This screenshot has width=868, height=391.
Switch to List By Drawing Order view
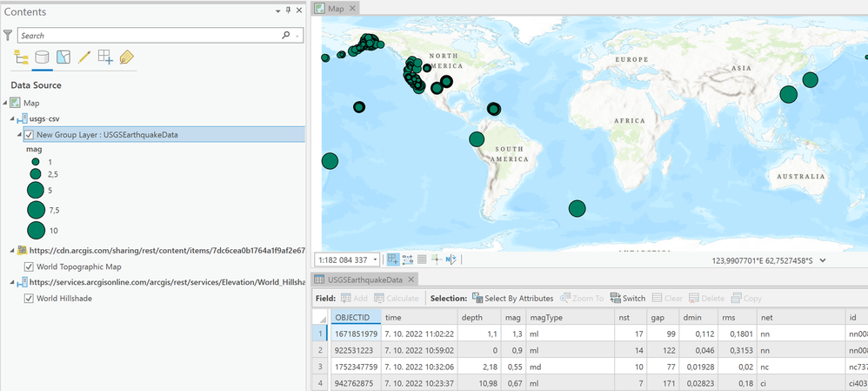click(x=21, y=57)
